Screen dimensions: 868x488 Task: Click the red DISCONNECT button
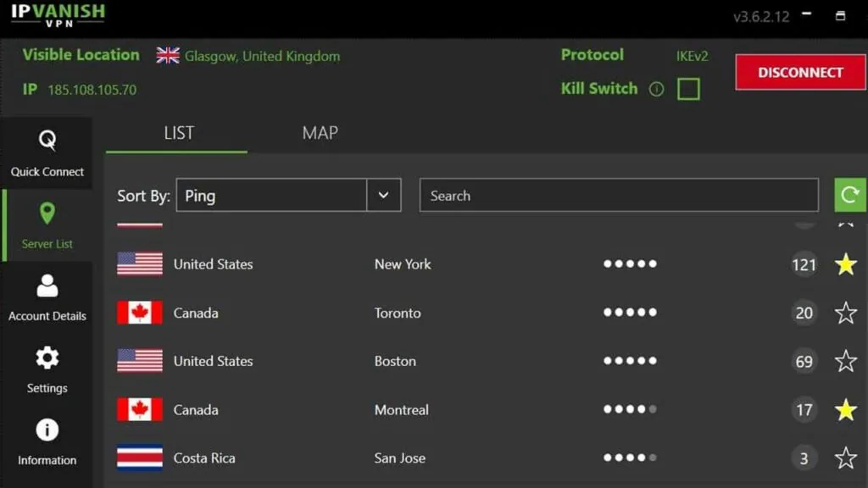(800, 72)
